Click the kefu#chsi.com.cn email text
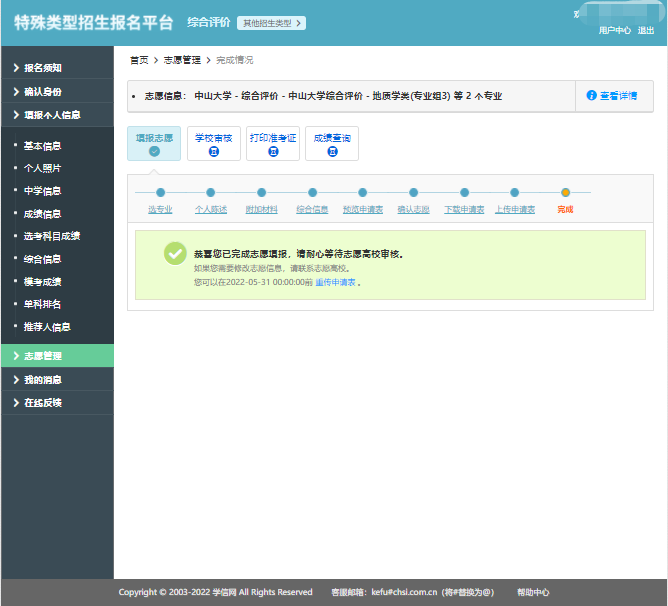Screen dimensions: 668x606 coord(404,592)
